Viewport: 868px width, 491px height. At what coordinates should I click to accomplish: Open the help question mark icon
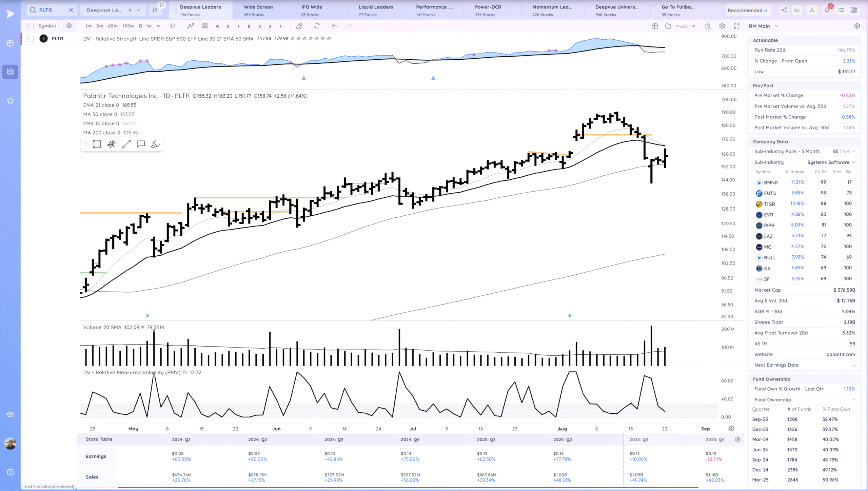[10, 472]
